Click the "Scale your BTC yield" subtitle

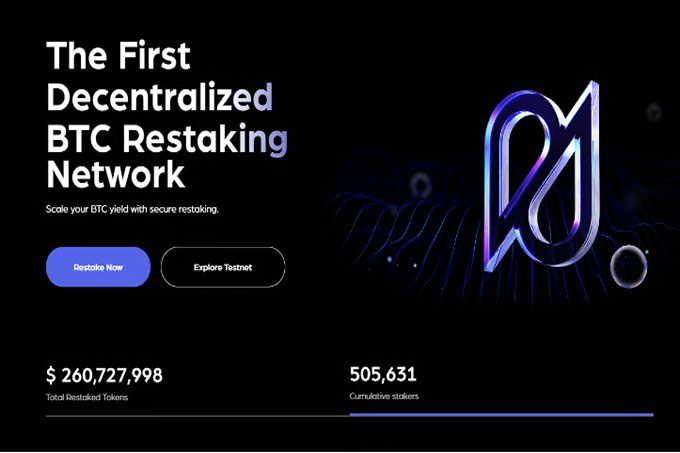[x=132, y=210]
